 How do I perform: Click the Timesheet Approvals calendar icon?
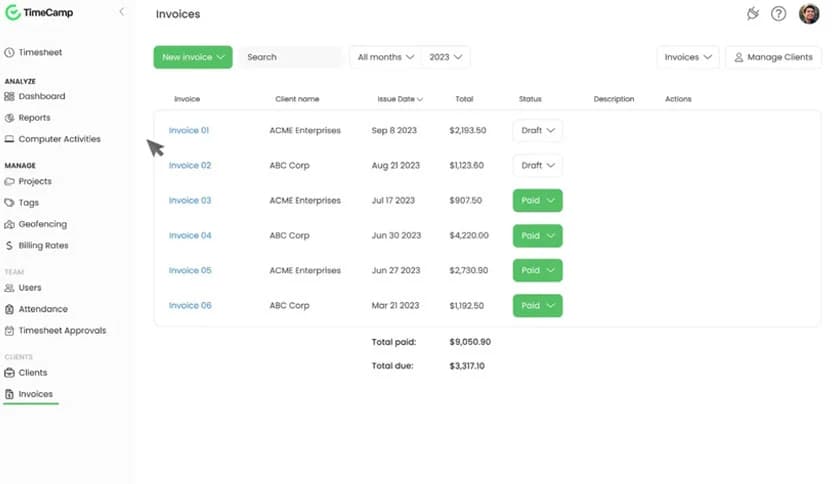pos(9,330)
